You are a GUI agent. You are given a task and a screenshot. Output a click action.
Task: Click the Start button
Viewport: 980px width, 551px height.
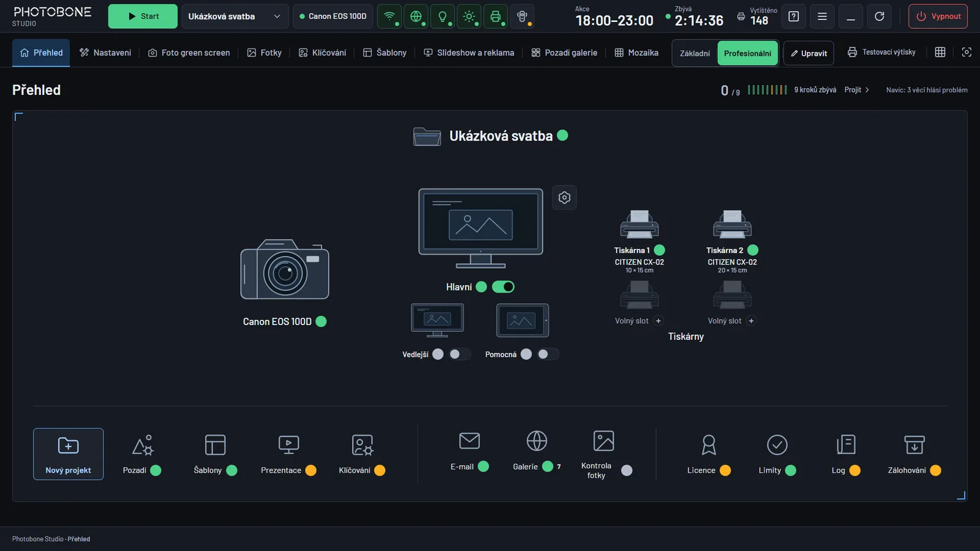(143, 17)
